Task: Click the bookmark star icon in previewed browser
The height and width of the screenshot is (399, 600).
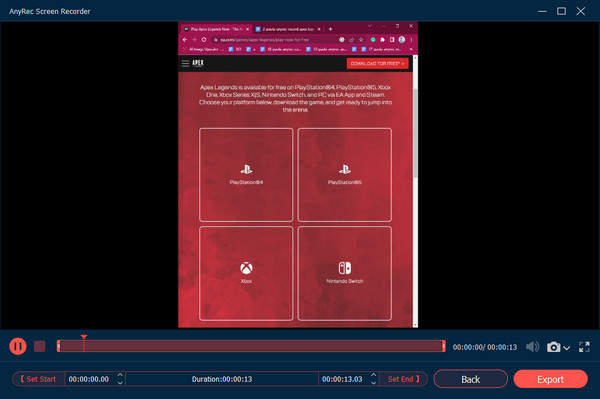Action: (361, 39)
